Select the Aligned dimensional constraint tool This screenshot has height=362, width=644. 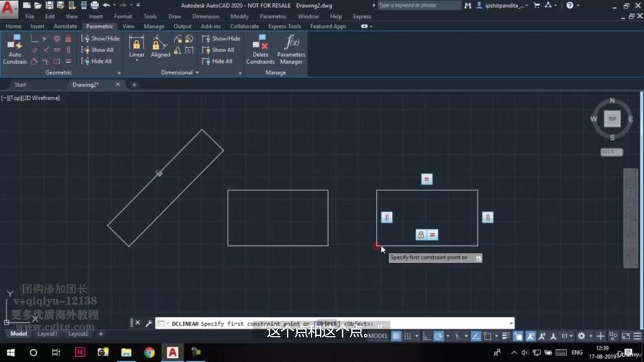pos(161,45)
